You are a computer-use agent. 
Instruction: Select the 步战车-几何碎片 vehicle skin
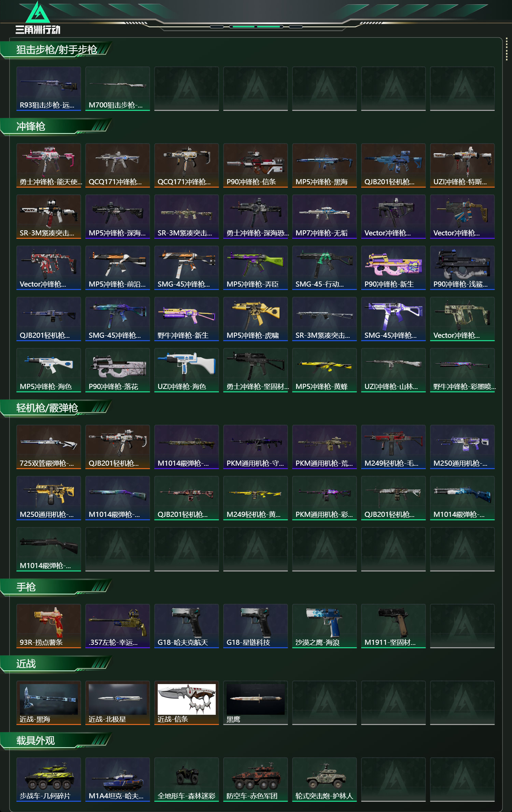(49, 780)
